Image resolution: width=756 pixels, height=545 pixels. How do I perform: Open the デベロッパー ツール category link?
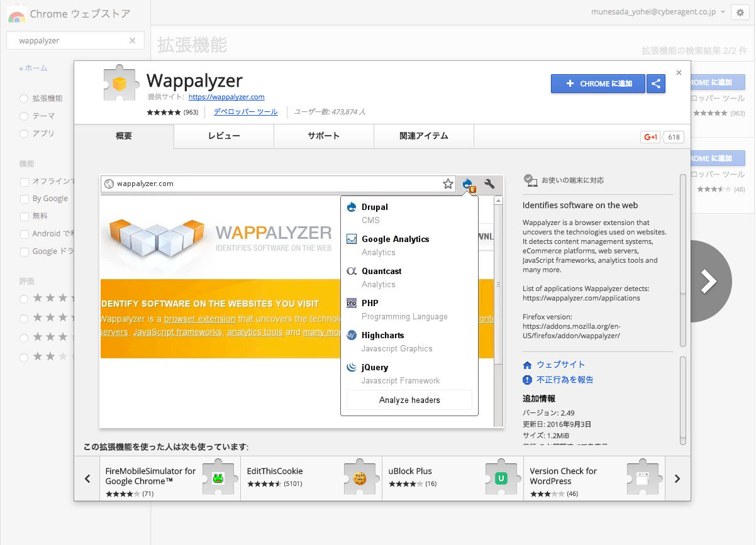pyautogui.click(x=246, y=112)
